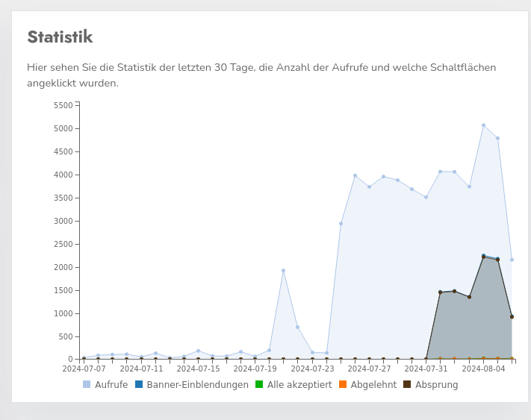Click the Aufrufe spike point near 1900

(283, 271)
